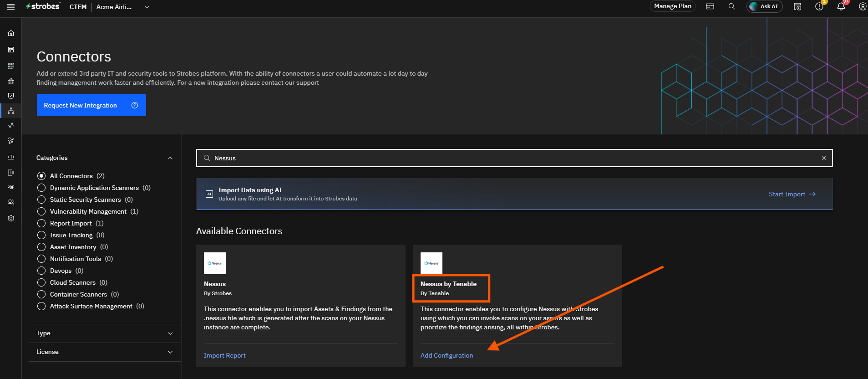Click the Nessus connector card title
This screenshot has height=379, width=868.
point(215,284)
